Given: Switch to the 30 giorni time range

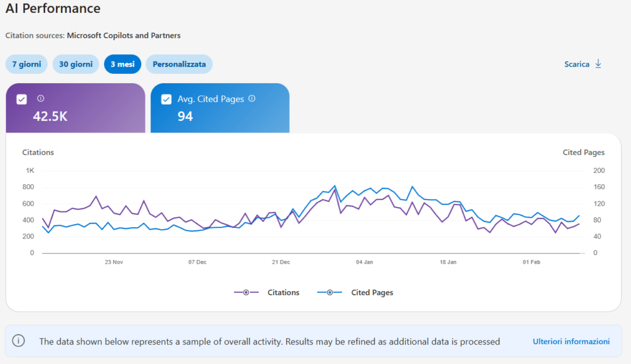Looking at the screenshot, I should pyautogui.click(x=76, y=64).
